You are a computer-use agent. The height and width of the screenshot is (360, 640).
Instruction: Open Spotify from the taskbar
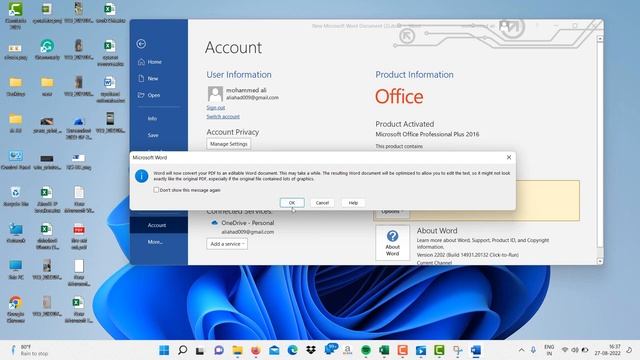366,350
